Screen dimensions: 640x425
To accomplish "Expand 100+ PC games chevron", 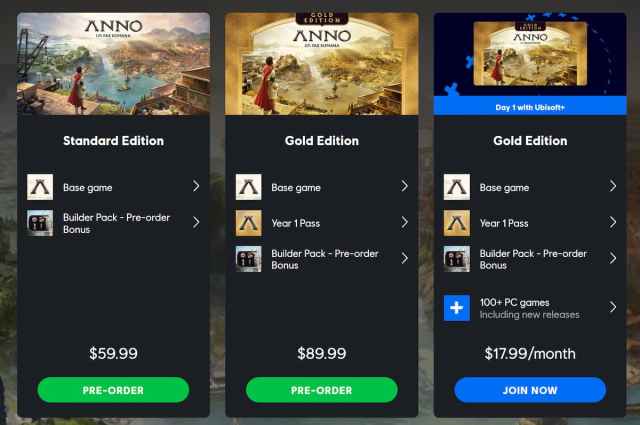I will click(x=612, y=308).
